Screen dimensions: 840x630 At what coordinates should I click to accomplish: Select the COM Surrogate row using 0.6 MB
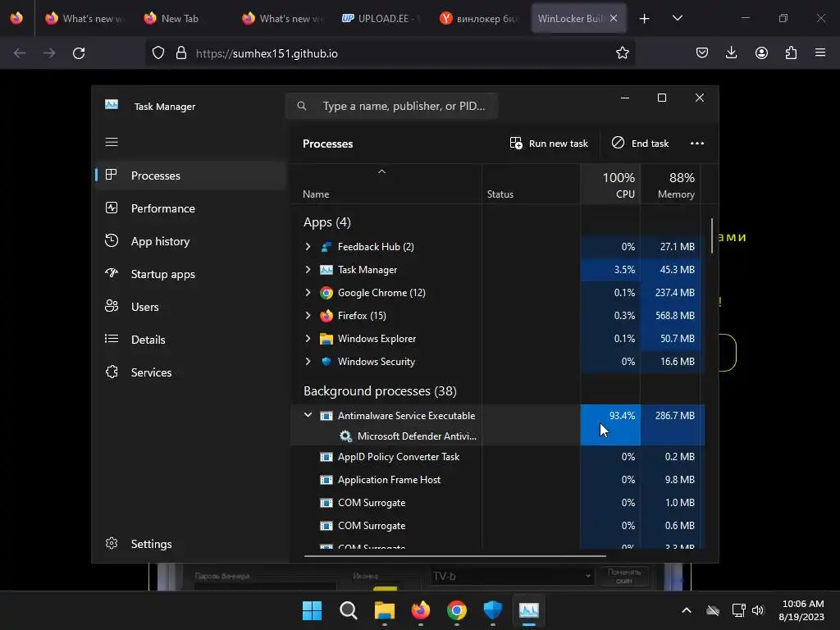497,526
